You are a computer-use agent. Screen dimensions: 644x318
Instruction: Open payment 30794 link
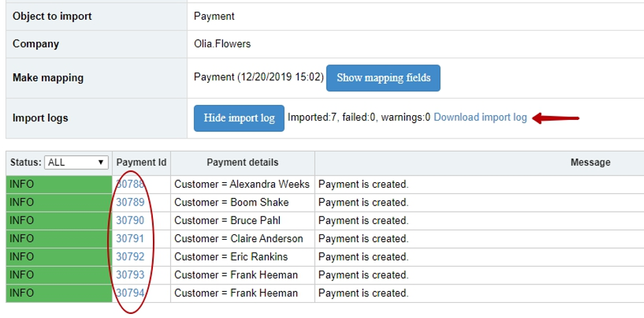click(x=130, y=293)
